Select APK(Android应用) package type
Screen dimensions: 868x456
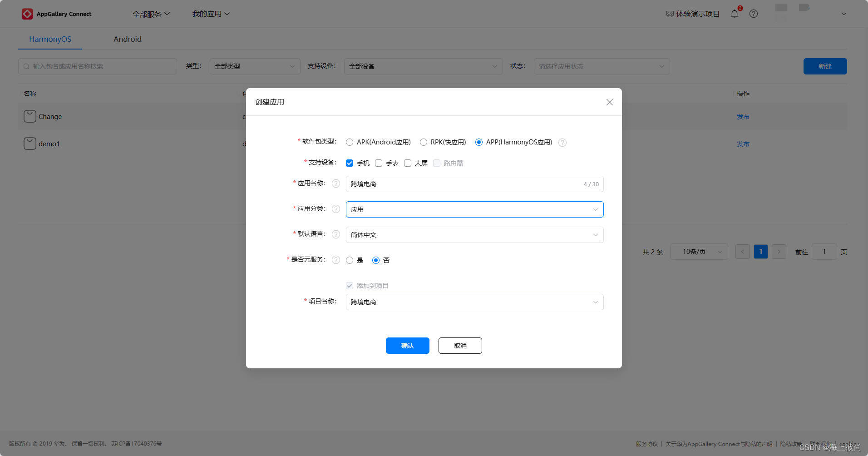pos(350,142)
